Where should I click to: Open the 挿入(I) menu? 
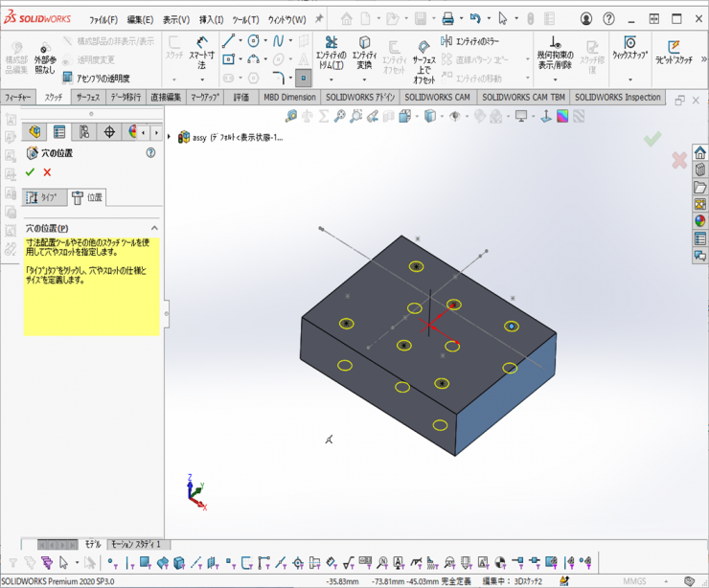coord(212,19)
